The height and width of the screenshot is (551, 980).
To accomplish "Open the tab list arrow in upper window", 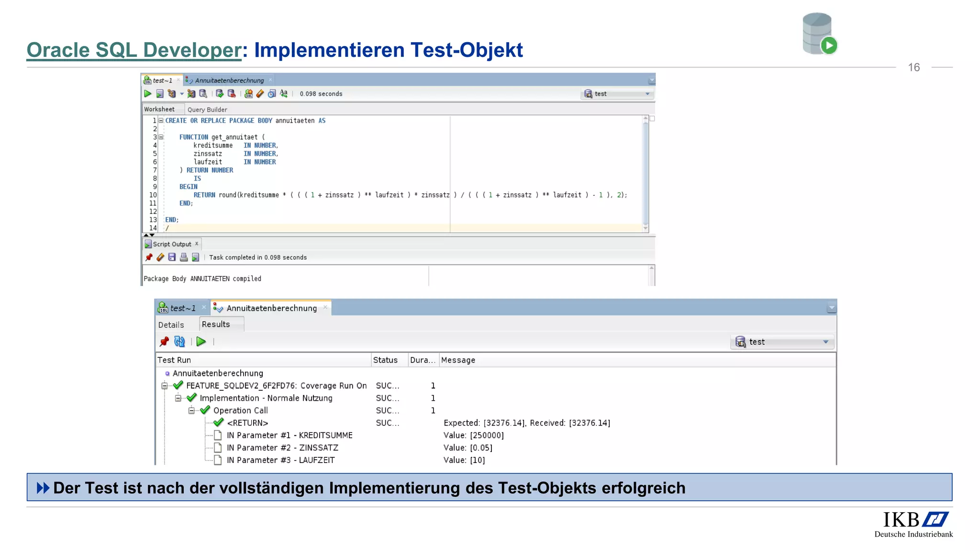I will (651, 80).
